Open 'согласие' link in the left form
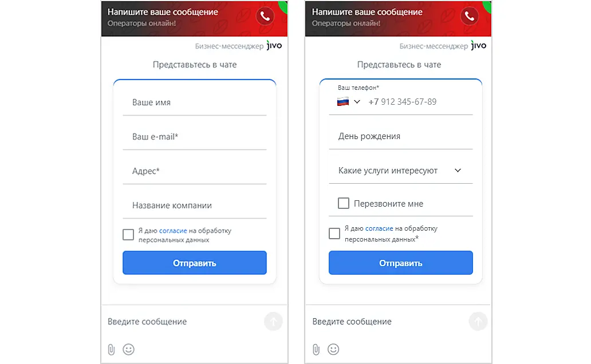This screenshot has height=364, width=591. click(x=173, y=231)
